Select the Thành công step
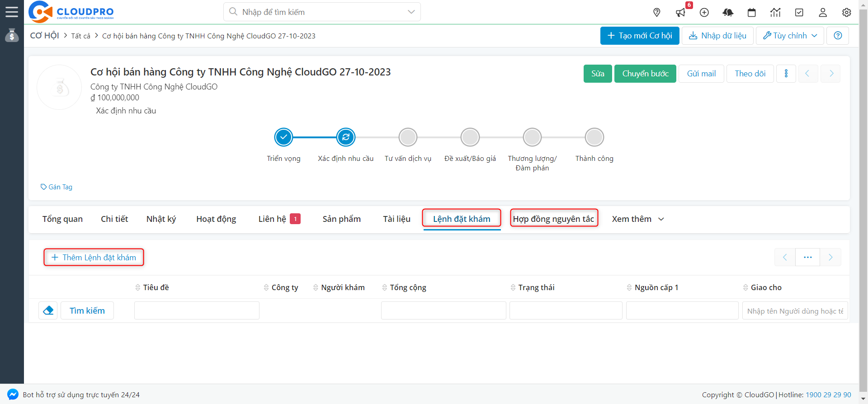Image resolution: width=868 pixels, height=404 pixels. tap(594, 137)
